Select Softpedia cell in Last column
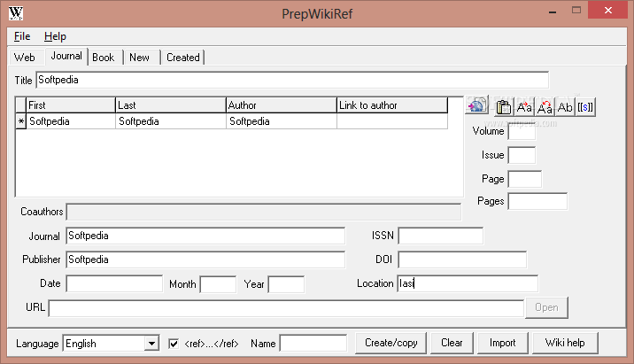The height and width of the screenshot is (364, 634). point(171,121)
